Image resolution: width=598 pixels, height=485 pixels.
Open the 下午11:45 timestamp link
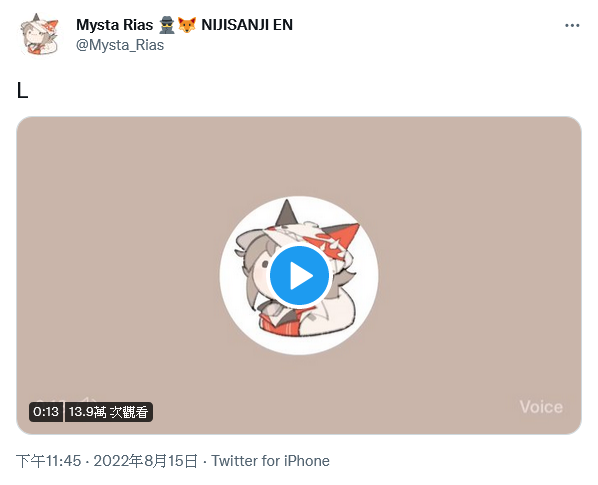tap(48, 461)
